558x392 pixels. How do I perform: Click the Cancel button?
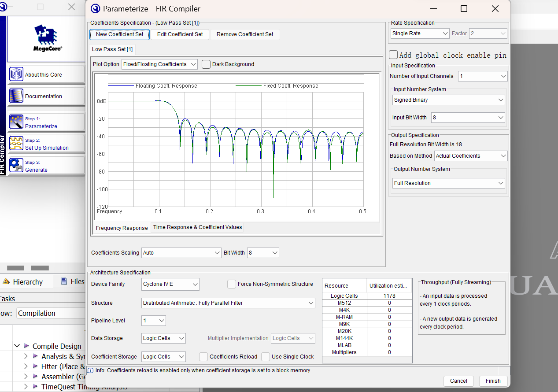458,381
